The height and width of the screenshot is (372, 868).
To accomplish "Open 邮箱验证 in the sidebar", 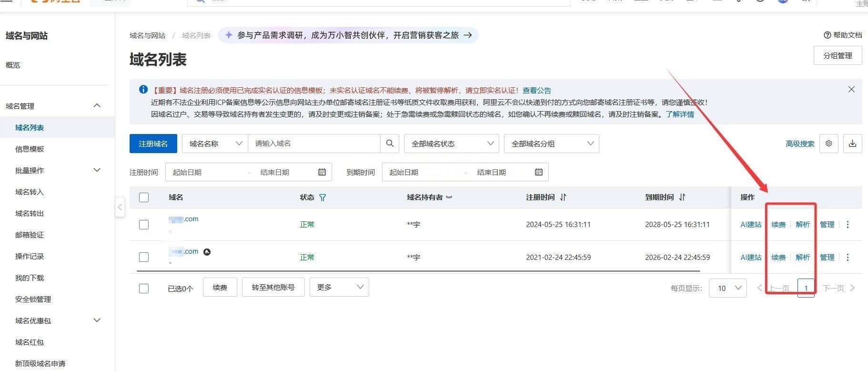I will pos(30,235).
